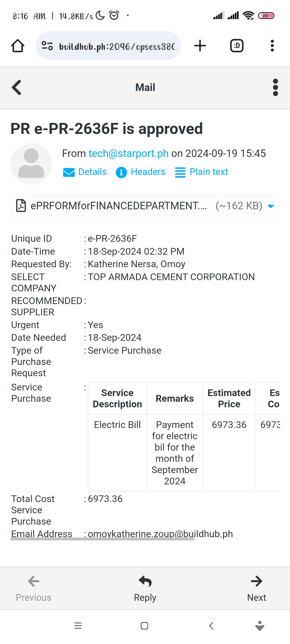Switch to Plain text view
290x644 pixels.
[x=202, y=172]
